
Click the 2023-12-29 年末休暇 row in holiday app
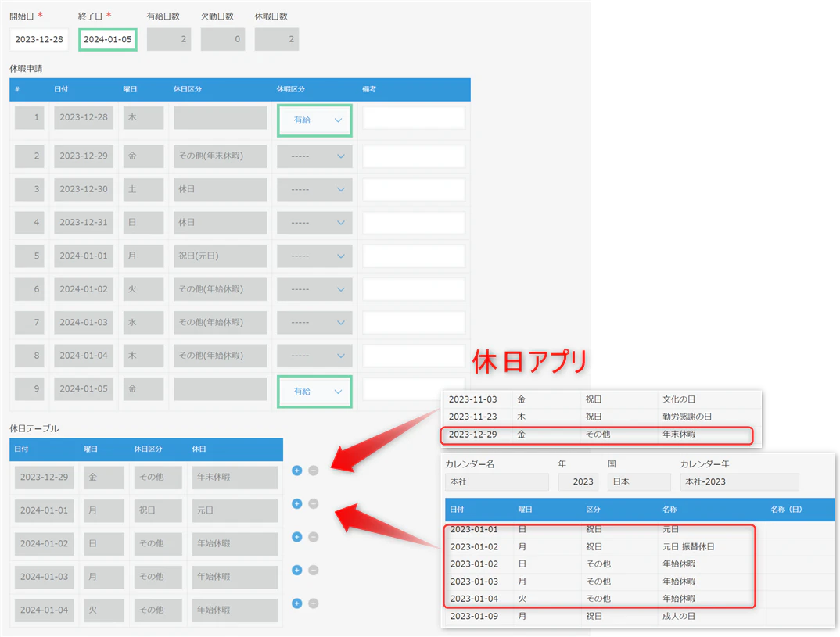[597, 435]
